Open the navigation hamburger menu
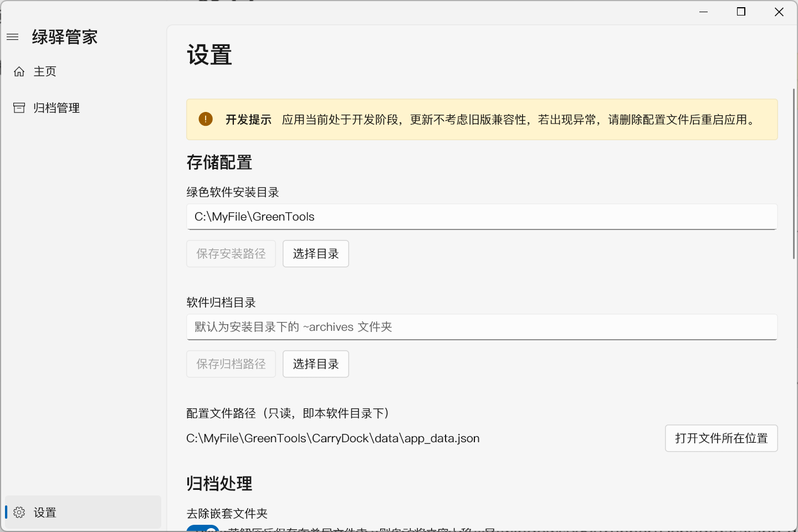Screen dimensions: 798x532 (x=12, y=37)
